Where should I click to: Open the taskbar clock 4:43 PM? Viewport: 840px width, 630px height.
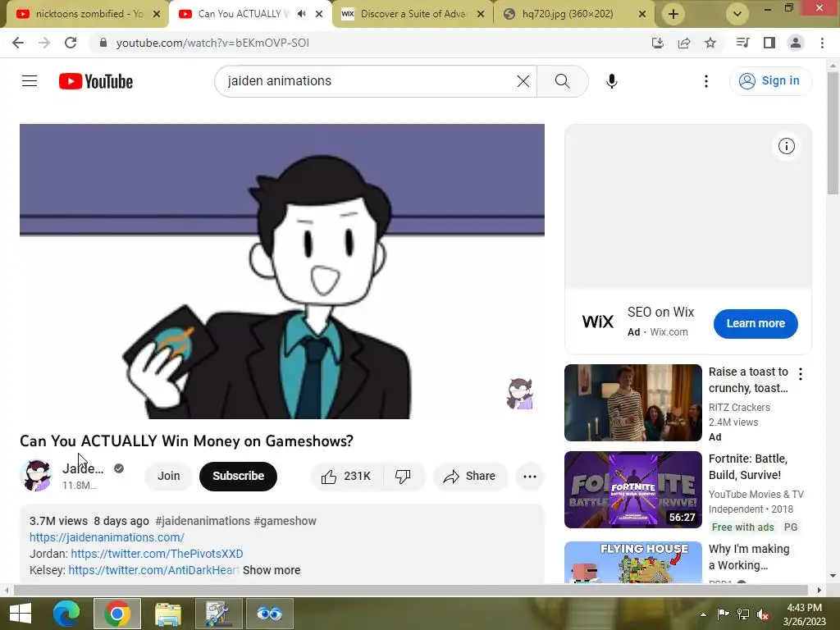click(804, 614)
